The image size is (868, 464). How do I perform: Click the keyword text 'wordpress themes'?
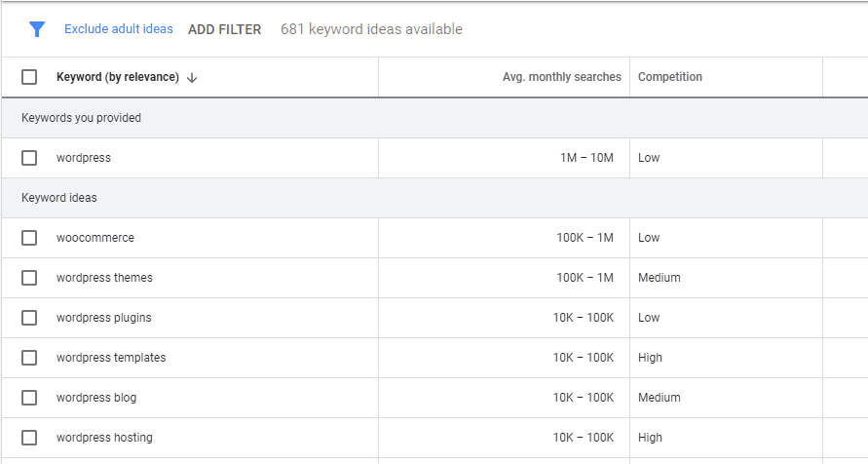(104, 278)
